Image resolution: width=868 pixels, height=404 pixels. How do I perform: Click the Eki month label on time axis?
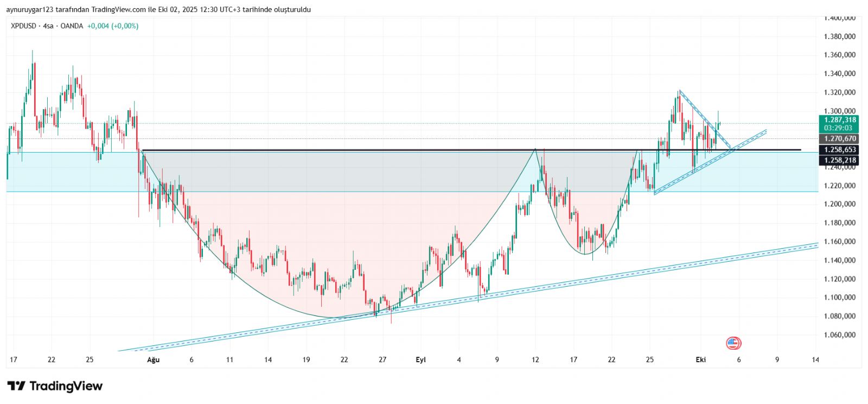tap(701, 359)
